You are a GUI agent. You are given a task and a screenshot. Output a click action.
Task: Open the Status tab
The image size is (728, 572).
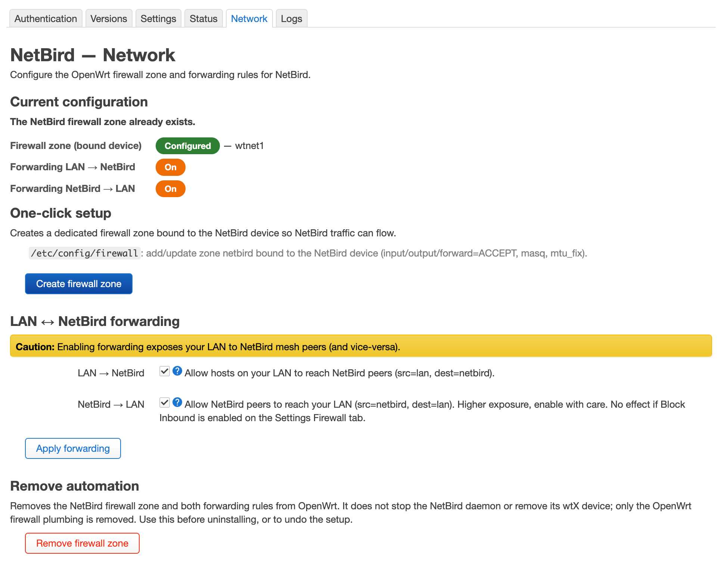coord(203,19)
